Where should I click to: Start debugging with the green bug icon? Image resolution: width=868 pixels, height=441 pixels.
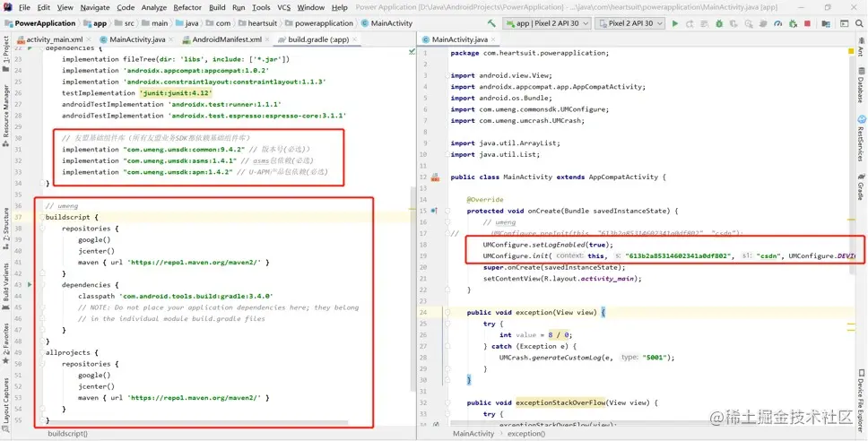pyautogui.click(x=719, y=23)
